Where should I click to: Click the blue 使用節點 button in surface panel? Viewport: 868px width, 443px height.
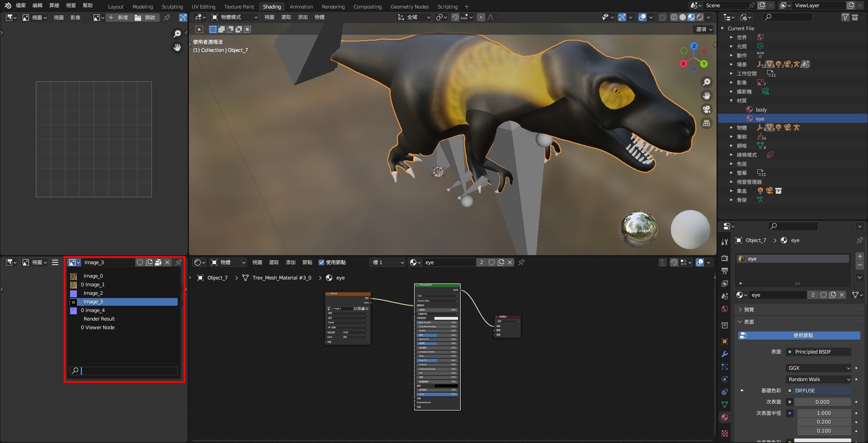coord(799,336)
